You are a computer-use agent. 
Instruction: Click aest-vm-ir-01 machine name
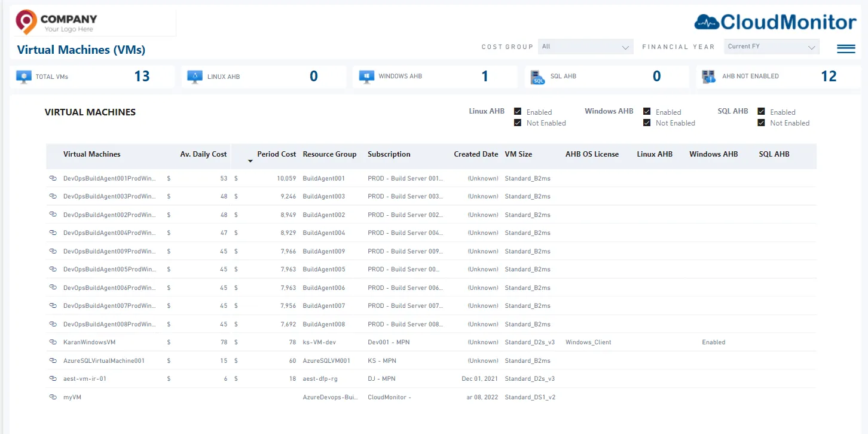(x=85, y=379)
